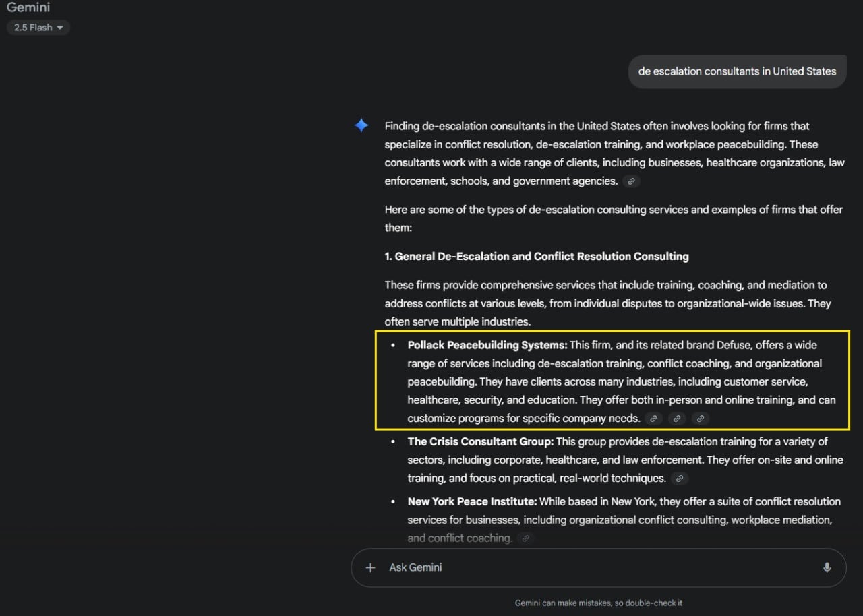863x616 pixels.
Task: Click the Gemini title at top left
Action: click(28, 8)
